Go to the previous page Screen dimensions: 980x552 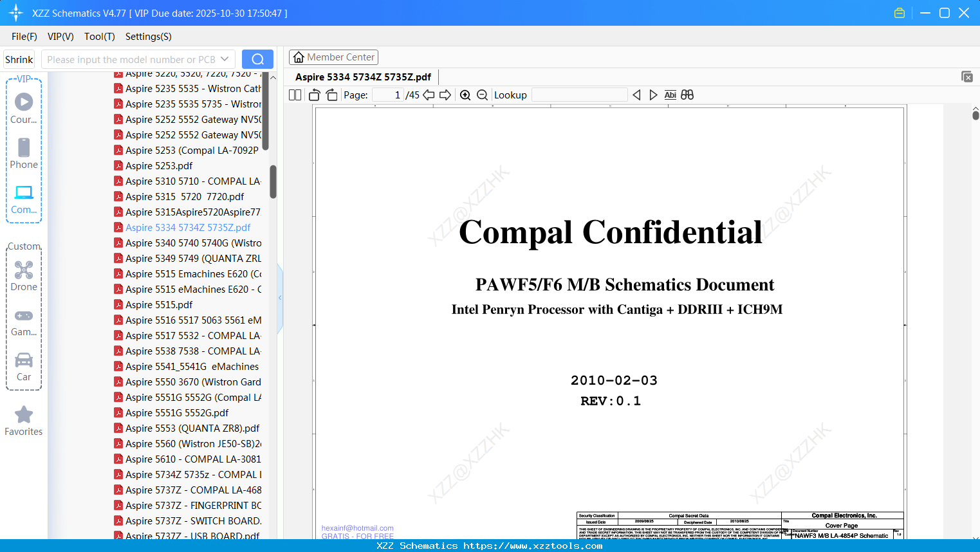[x=429, y=95]
